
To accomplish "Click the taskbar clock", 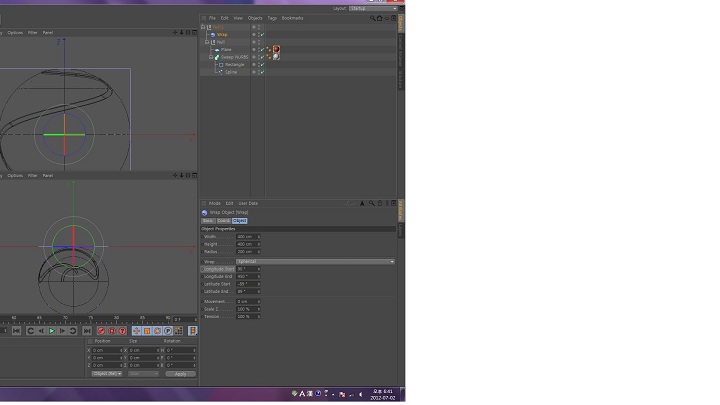I will [x=383, y=394].
